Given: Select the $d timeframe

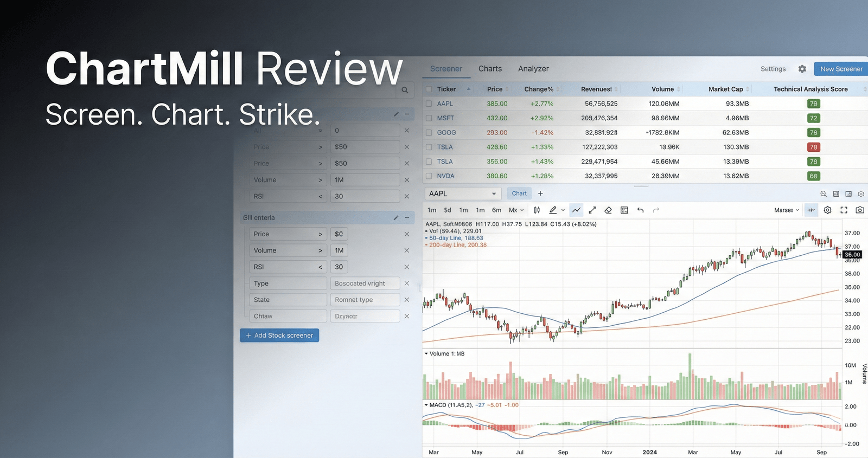Looking at the screenshot, I should click(448, 210).
